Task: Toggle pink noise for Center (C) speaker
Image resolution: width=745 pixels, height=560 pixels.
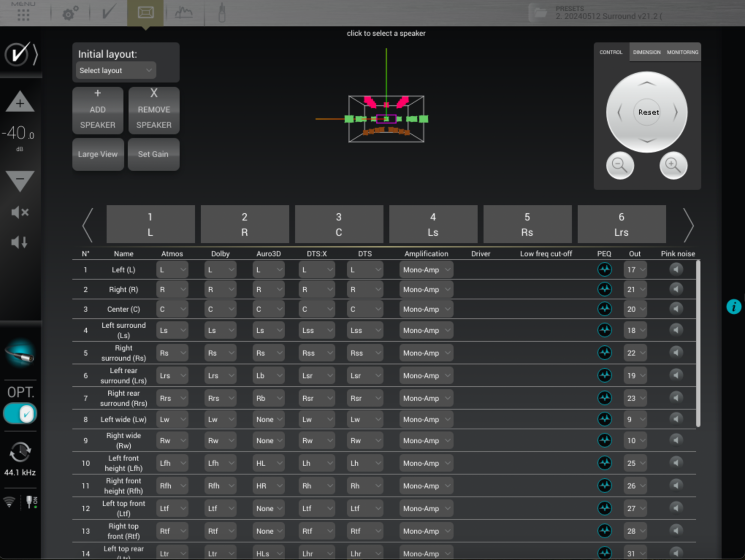Action: [676, 309]
